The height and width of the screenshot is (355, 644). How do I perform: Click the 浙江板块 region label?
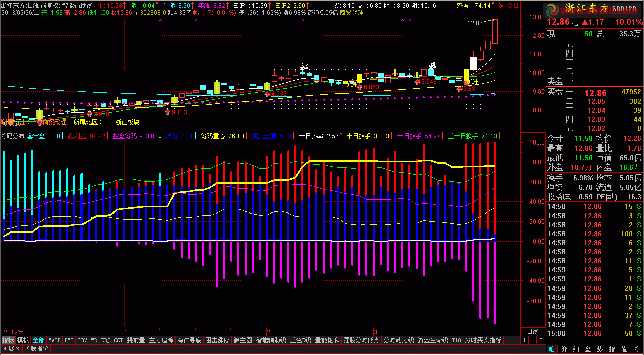pos(127,122)
